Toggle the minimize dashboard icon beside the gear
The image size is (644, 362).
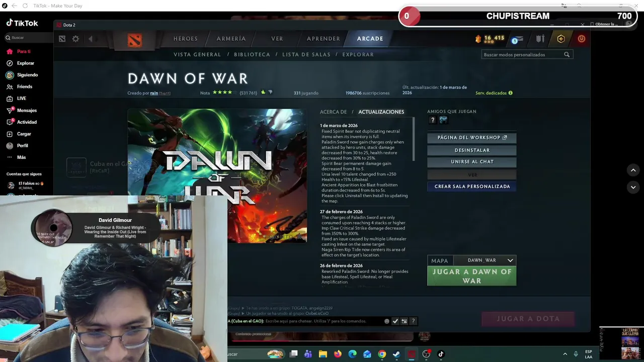click(x=62, y=39)
